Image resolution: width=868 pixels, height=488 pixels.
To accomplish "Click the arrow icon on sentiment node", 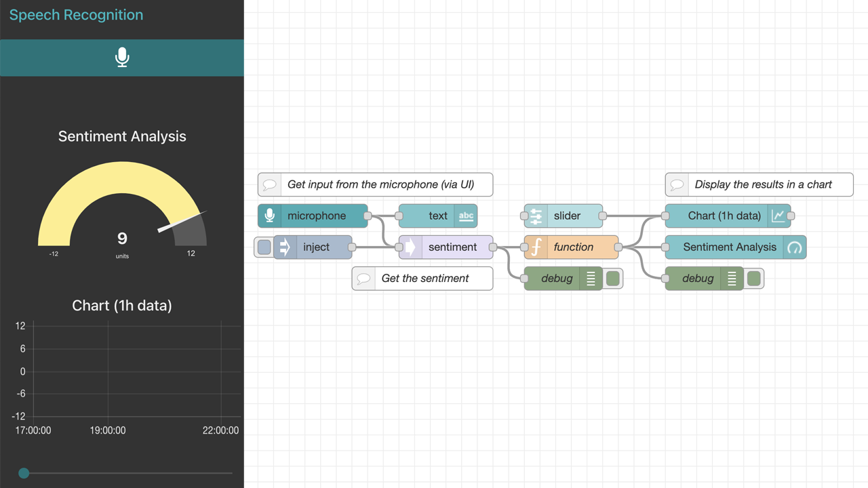I will coord(410,247).
